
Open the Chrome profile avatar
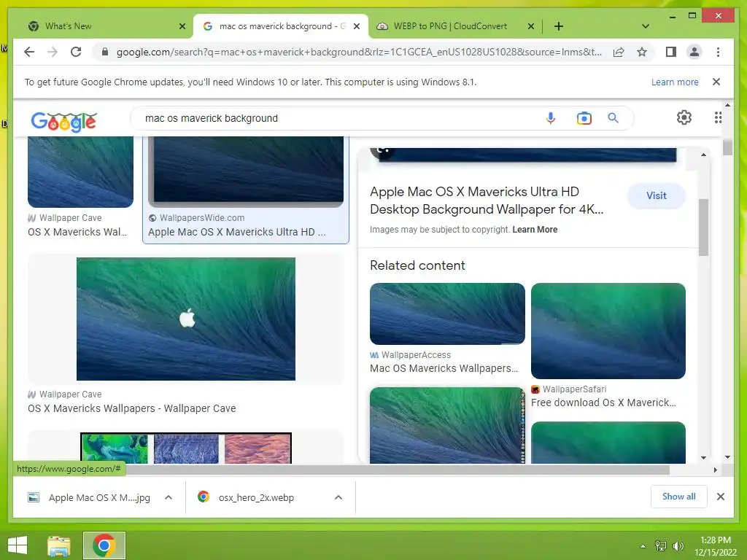[694, 52]
